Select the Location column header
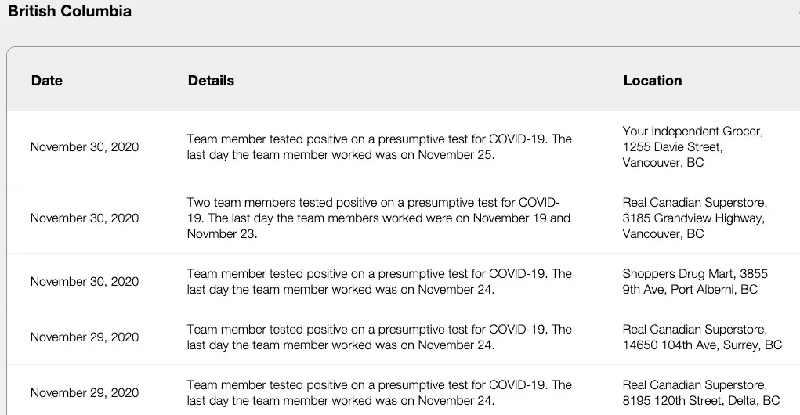 coord(653,80)
